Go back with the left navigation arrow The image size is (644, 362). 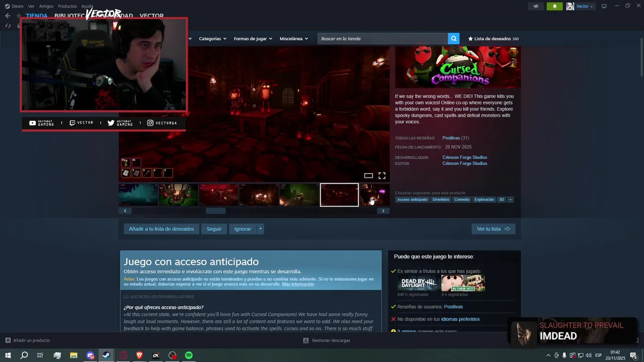[x=8, y=16]
